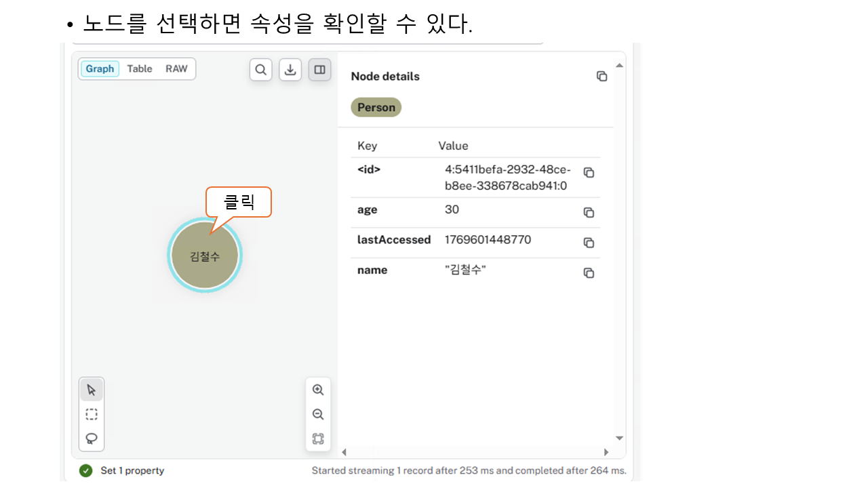The height and width of the screenshot is (488, 868).
Task: Fit graph to screen
Action: point(318,439)
